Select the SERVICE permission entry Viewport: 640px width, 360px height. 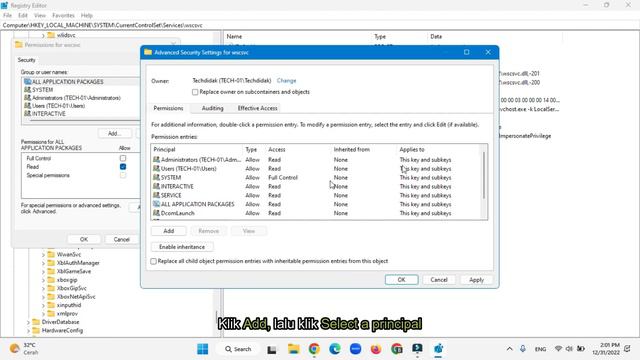click(315, 196)
